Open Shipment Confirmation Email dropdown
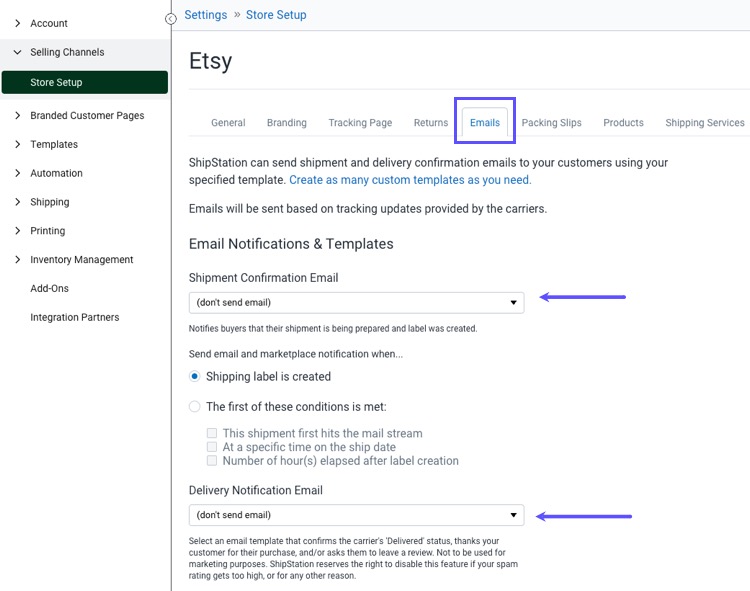 coord(356,302)
